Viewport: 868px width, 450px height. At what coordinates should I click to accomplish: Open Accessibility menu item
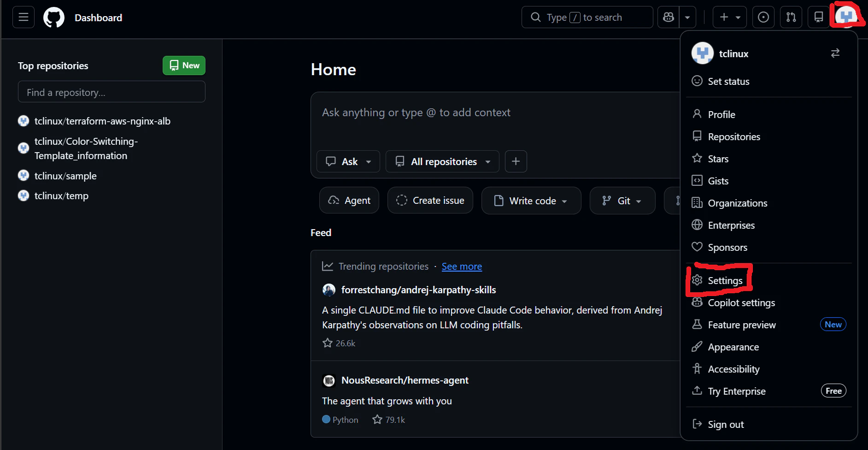coord(768,369)
